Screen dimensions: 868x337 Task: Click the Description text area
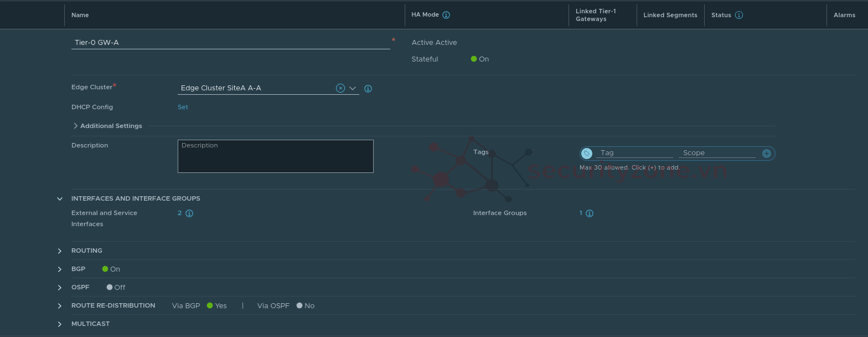point(275,156)
